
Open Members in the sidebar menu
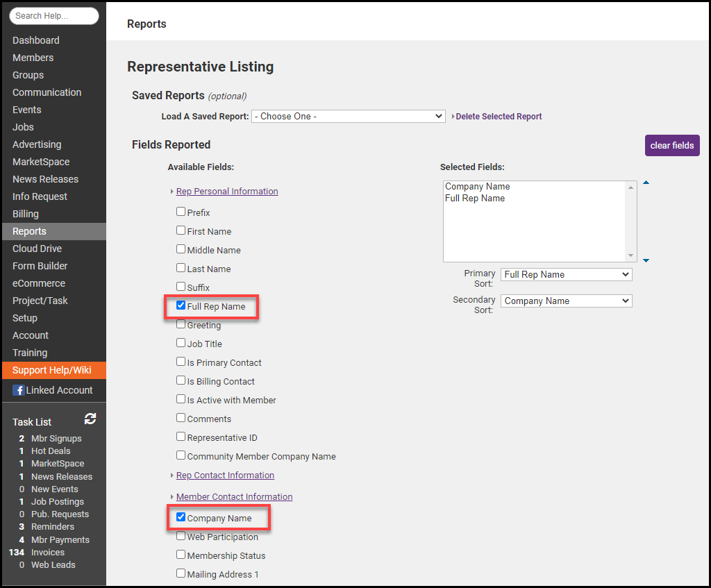point(33,58)
